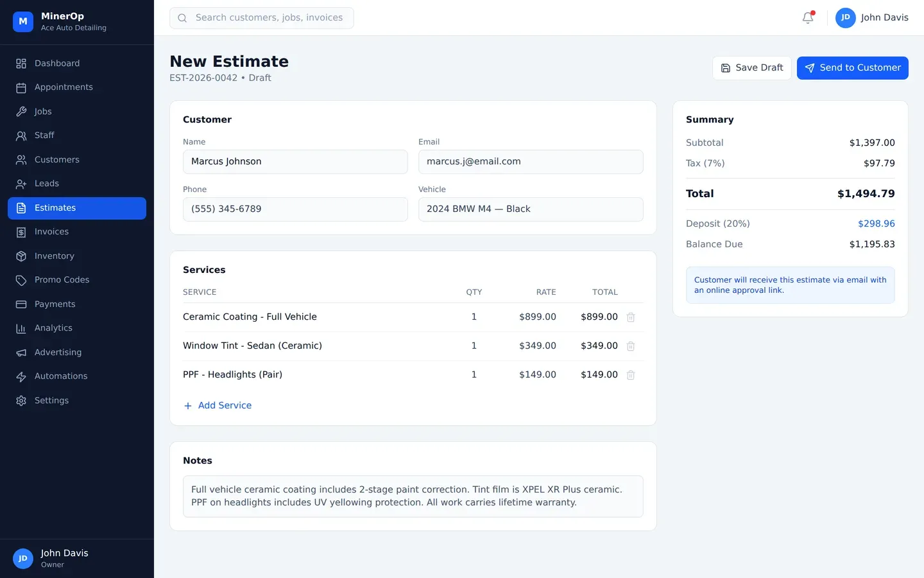Delete the Ceramic Coating service row
Image resolution: width=924 pixels, height=578 pixels.
[631, 317]
